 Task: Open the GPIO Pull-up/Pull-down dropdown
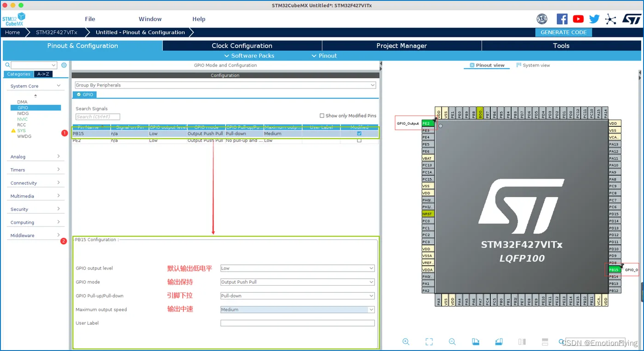(298, 296)
